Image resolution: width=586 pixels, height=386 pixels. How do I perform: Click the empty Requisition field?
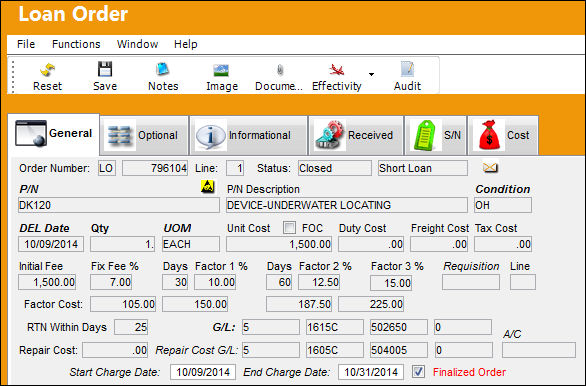471,282
